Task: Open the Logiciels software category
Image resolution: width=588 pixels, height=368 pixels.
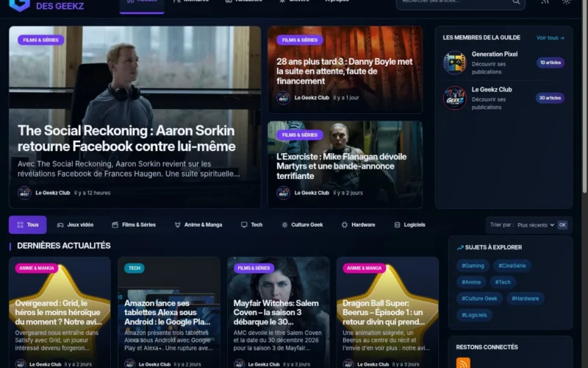Action: click(409, 224)
